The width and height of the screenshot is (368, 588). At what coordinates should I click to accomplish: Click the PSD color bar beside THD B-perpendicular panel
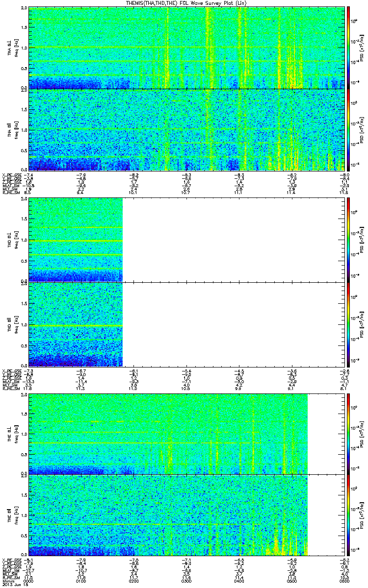tap(349, 240)
